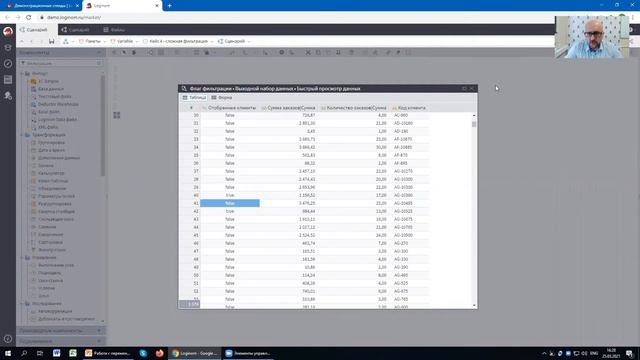Switch to Таблица tab in dialog

pos(194,98)
